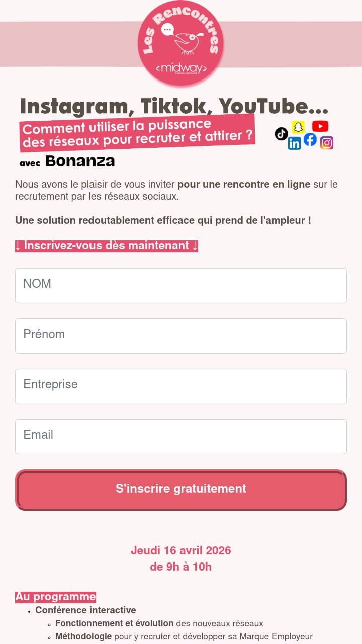Click the 'Comment utiliser la puissance' banner
362x644 pixels.
[x=137, y=133]
